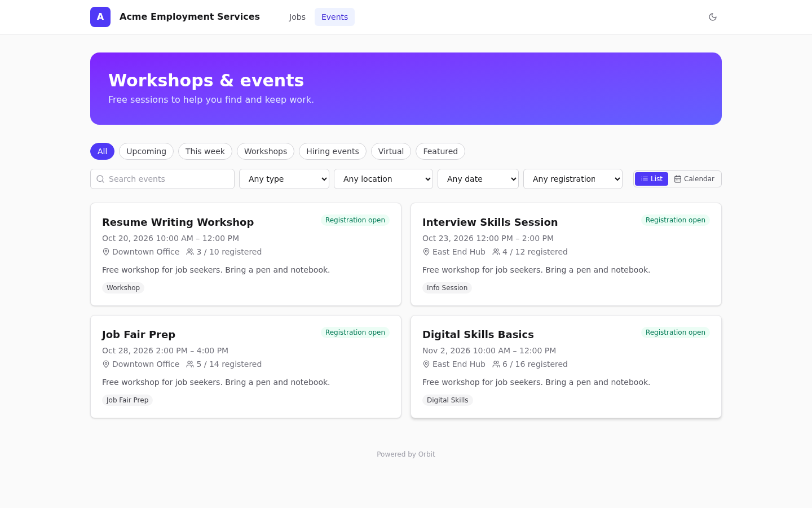
Task: Filter events to This week
Action: [x=205, y=151]
